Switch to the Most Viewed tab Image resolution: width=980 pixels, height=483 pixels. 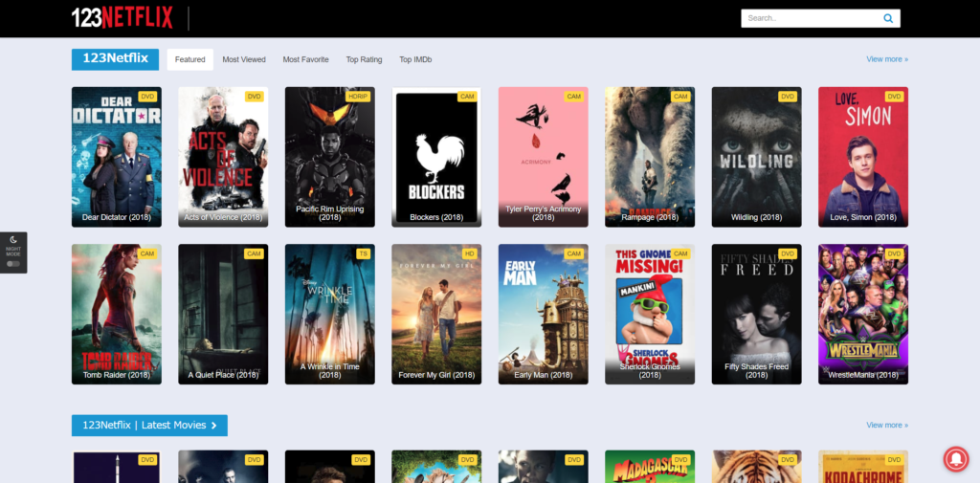tap(244, 59)
